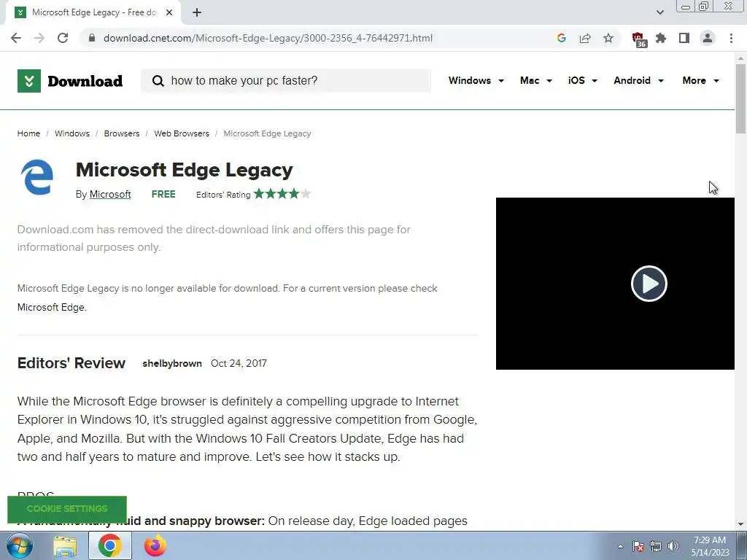Play the video in black player

coord(649,284)
